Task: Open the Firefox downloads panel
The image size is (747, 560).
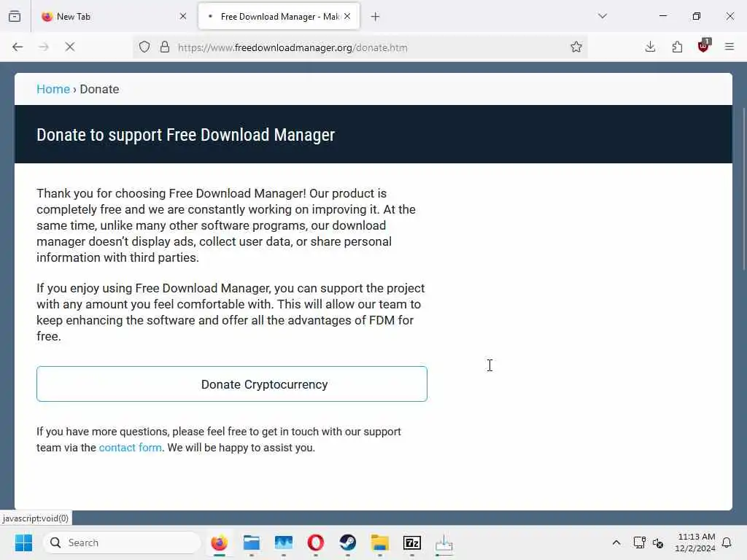Action: point(650,47)
